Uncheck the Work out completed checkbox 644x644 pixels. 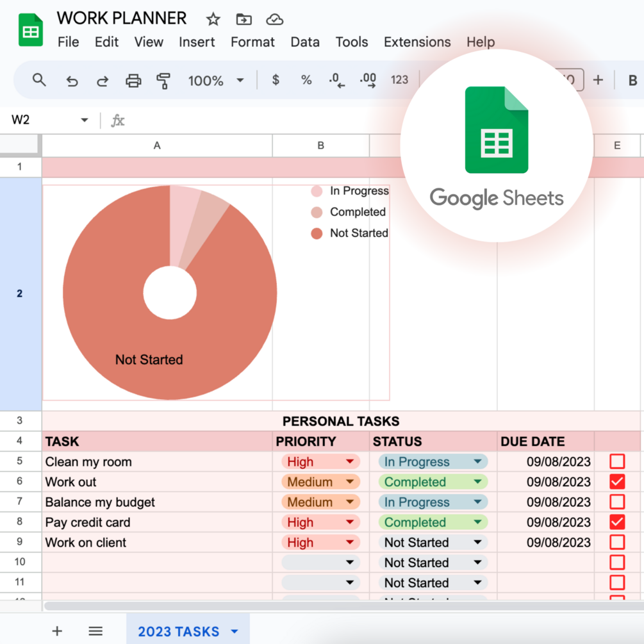616,481
